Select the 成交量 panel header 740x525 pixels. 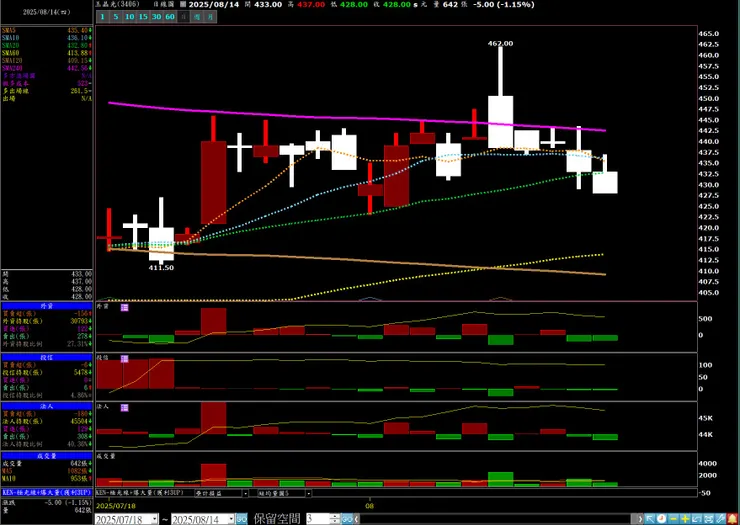[x=47, y=456]
